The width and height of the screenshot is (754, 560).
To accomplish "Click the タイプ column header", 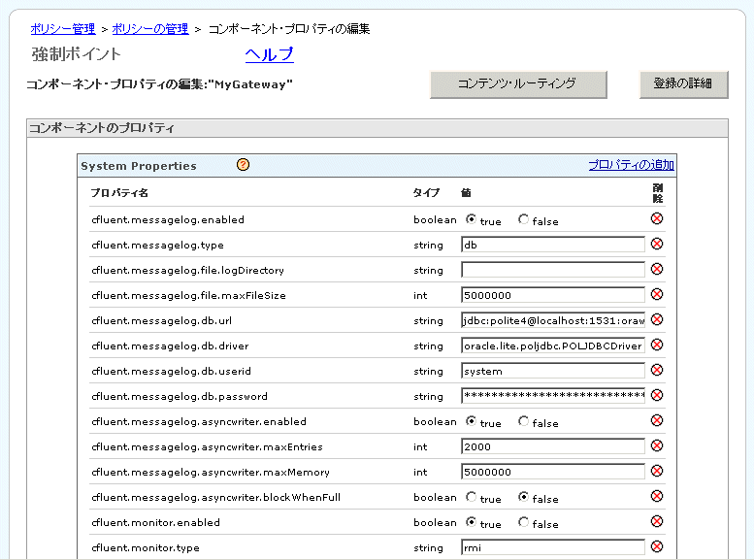I will pyautogui.click(x=426, y=193).
